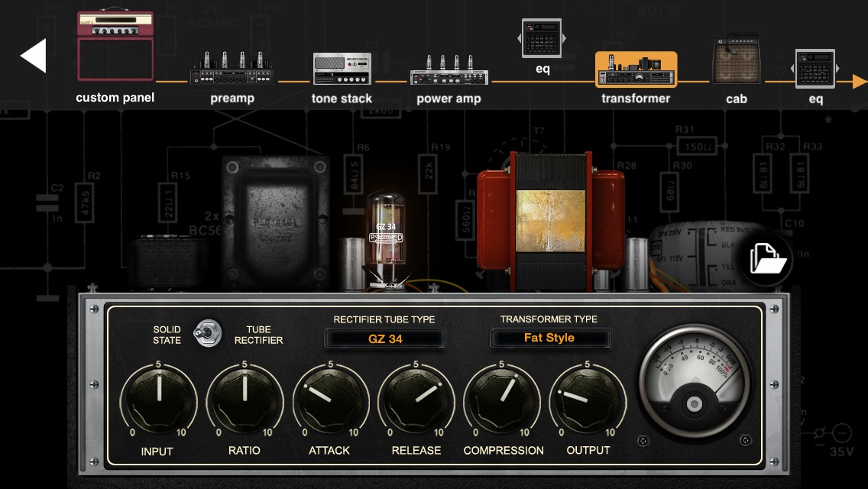Open the preset folder icon
868x489 pixels.
(x=767, y=259)
